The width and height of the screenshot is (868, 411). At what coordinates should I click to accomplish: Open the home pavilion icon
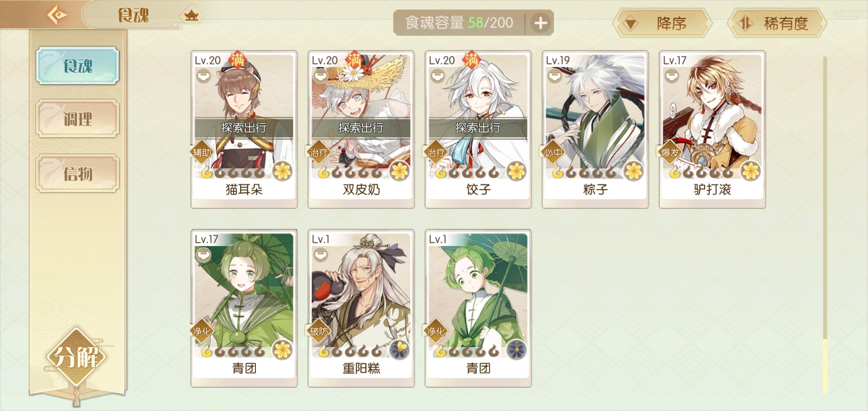(x=191, y=16)
